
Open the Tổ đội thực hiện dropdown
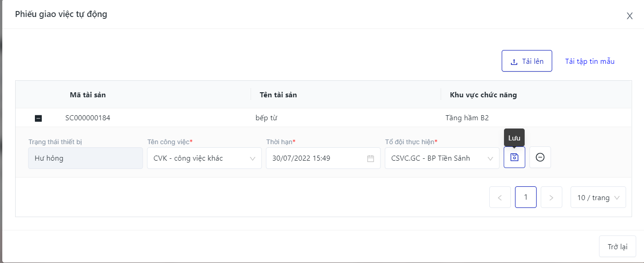442,158
